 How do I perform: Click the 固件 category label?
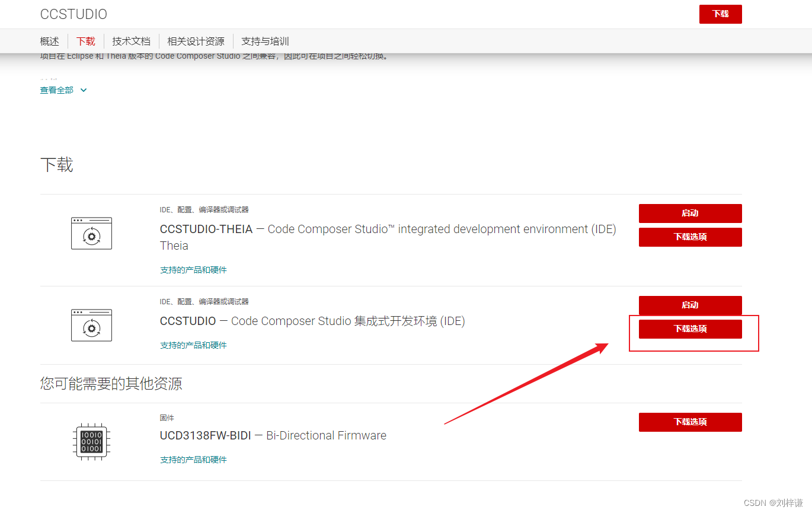click(x=167, y=418)
